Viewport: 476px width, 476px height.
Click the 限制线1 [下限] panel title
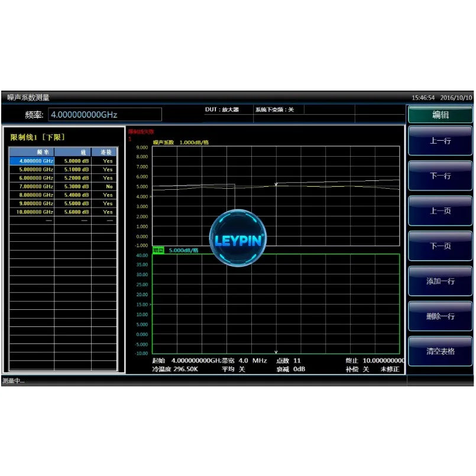(37, 137)
